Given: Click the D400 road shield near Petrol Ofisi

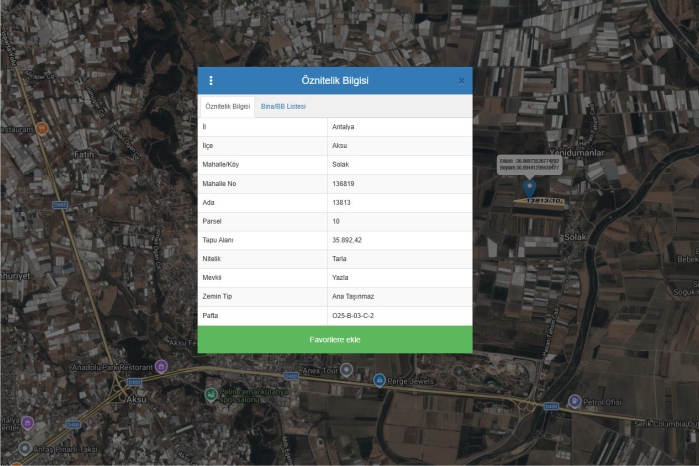Looking at the screenshot, I should [x=551, y=406].
